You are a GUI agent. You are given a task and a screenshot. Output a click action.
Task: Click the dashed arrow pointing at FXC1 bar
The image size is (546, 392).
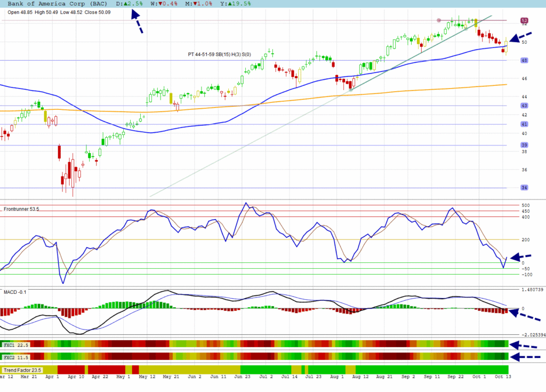coord(525,345)
